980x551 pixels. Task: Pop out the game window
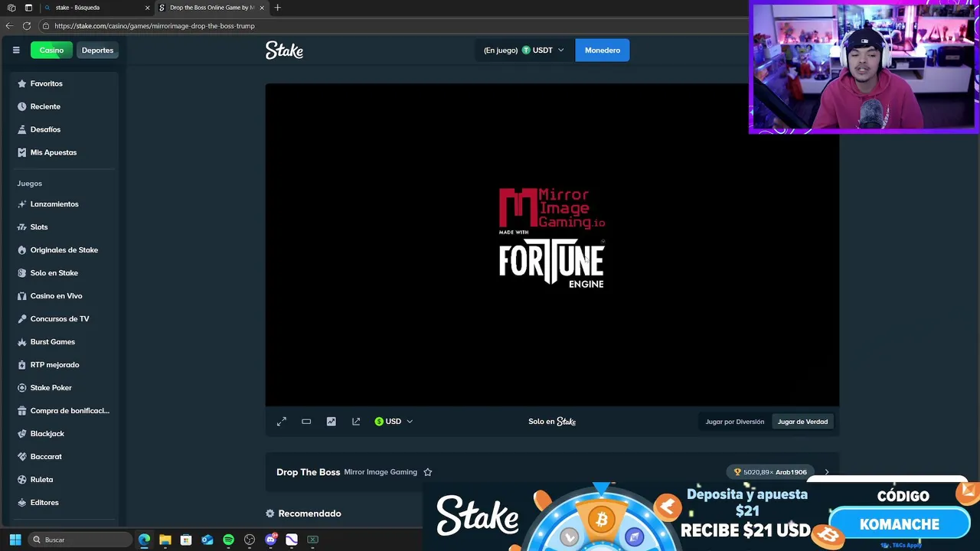pyautogui.click(x=356, y=422)
